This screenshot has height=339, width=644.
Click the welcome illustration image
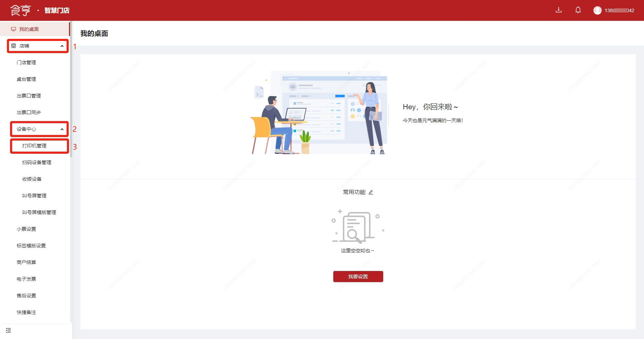tap(319, 113)
